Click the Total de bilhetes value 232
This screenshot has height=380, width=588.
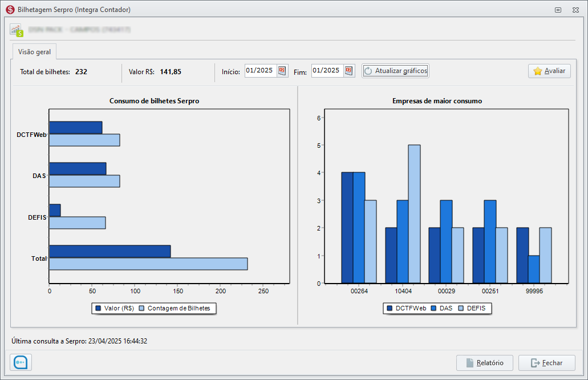click(81, 72)
